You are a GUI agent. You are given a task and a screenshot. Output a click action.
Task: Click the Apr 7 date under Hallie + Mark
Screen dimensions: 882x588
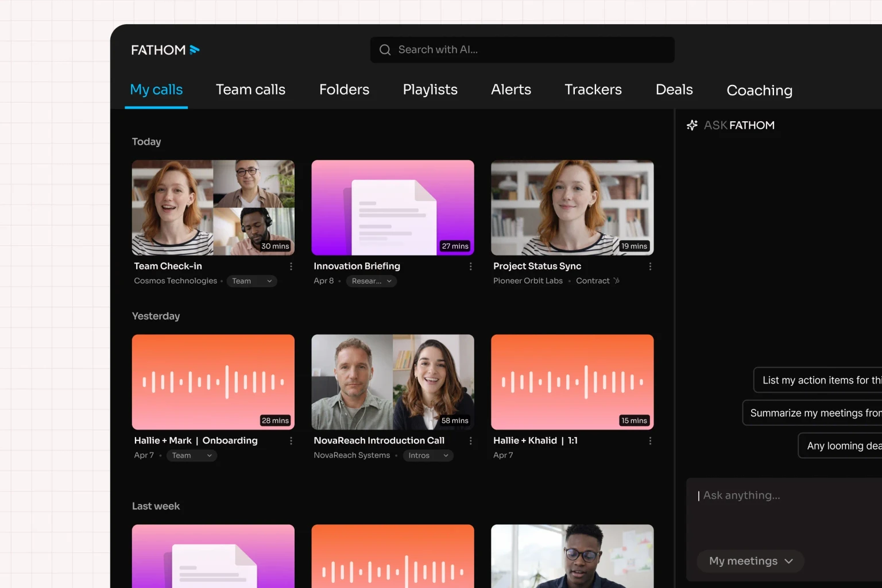[x=144, y=455]
